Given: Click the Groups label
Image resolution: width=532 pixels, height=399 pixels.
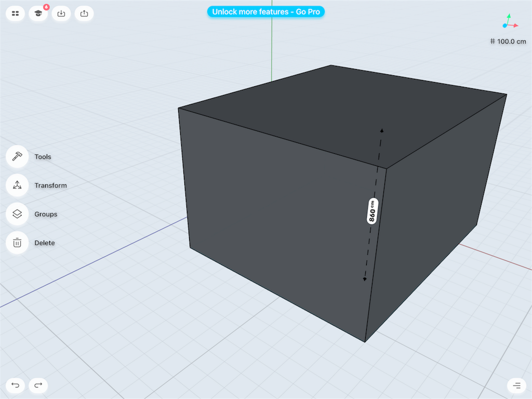Looking at the screenshot, I should [46, 215].
